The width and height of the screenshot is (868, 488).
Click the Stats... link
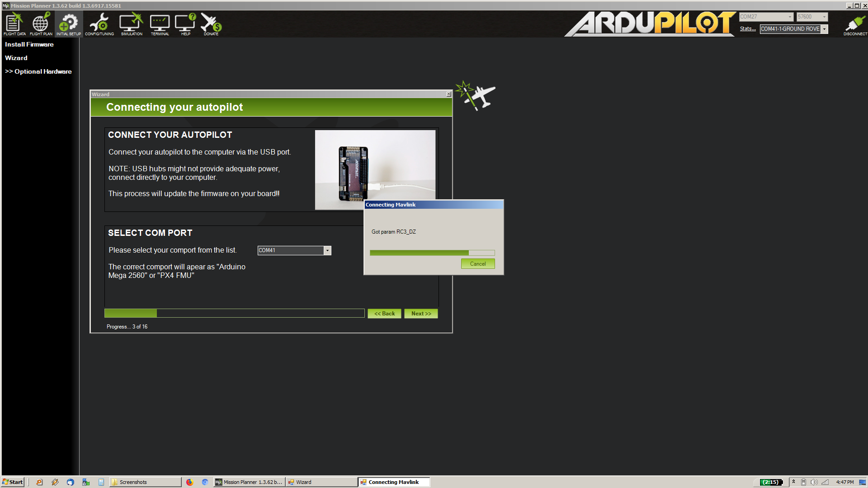(x=747, y=29)
